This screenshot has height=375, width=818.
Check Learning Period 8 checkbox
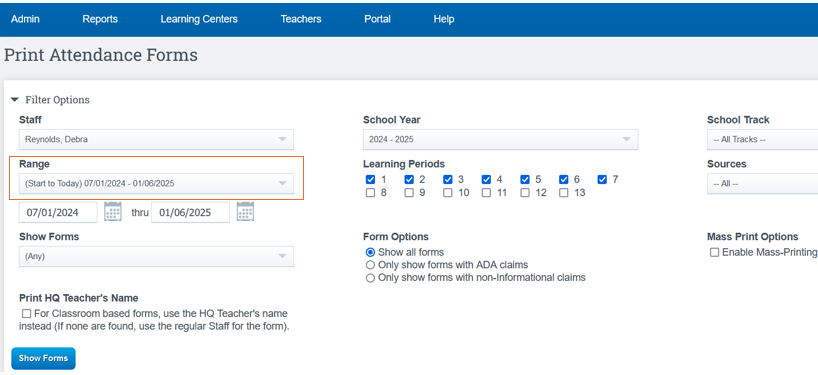tap(370, 193)
